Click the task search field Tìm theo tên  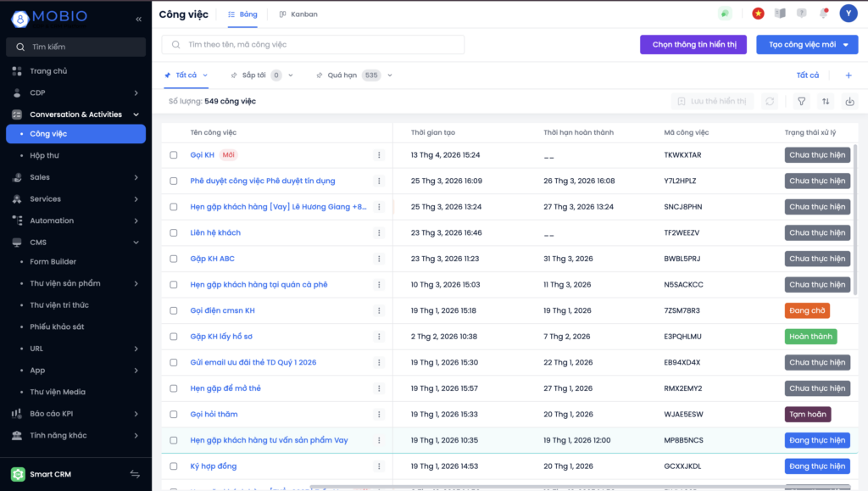point(314,45)
